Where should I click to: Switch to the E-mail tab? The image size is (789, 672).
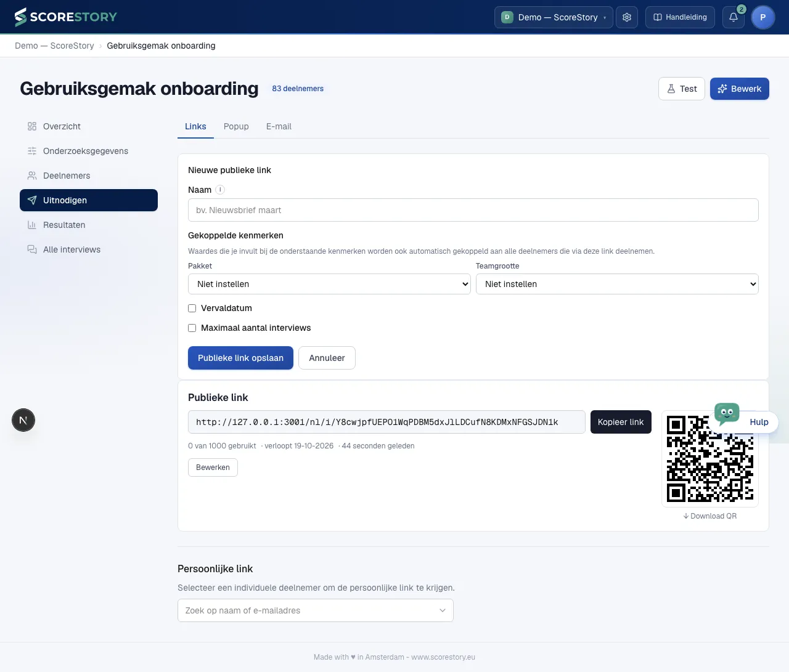point(279,126)
